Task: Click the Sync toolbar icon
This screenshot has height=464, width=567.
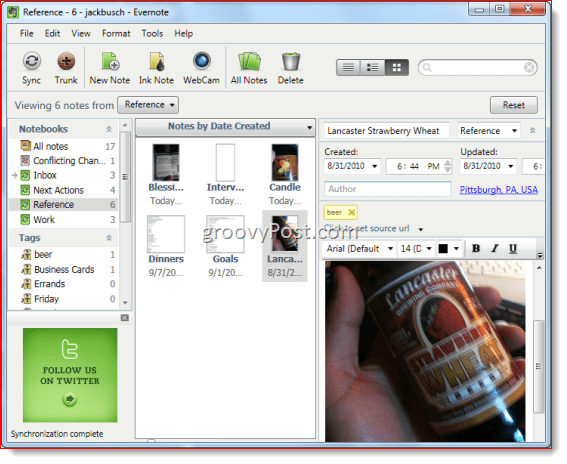Action: [x=31, y=68]
